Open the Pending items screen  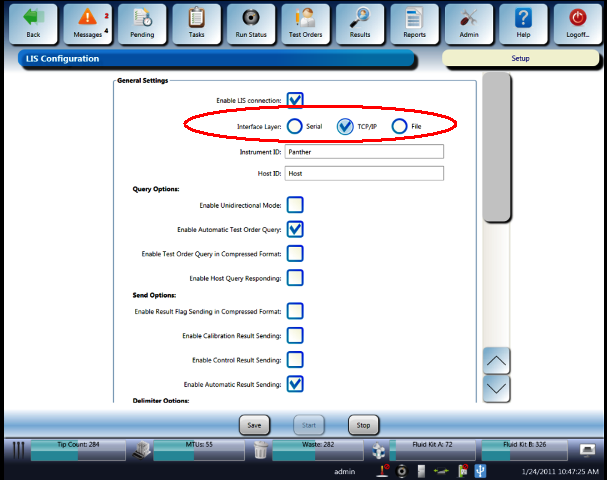pyautogui.click(x=142, y=24)
